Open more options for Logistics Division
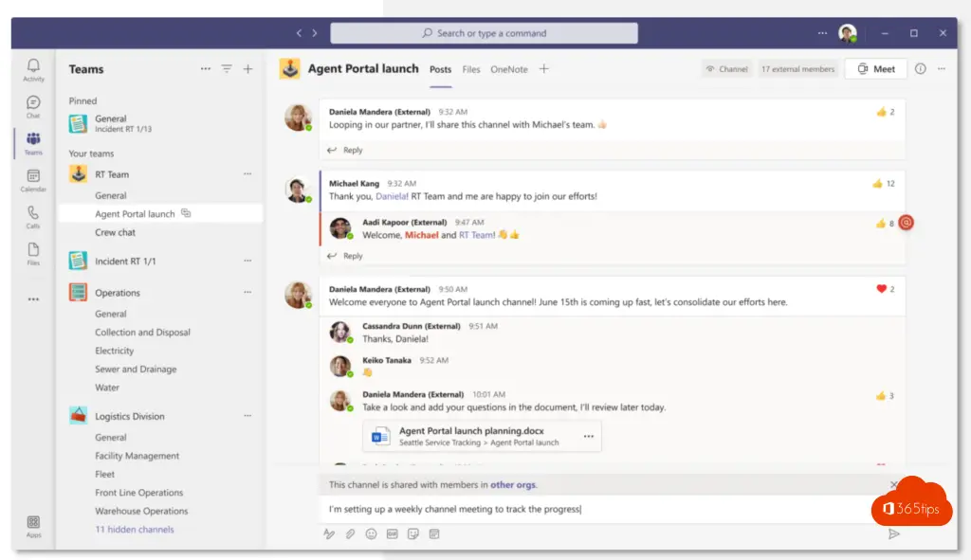Screen dimensions: 971x560 coord(247,416)
